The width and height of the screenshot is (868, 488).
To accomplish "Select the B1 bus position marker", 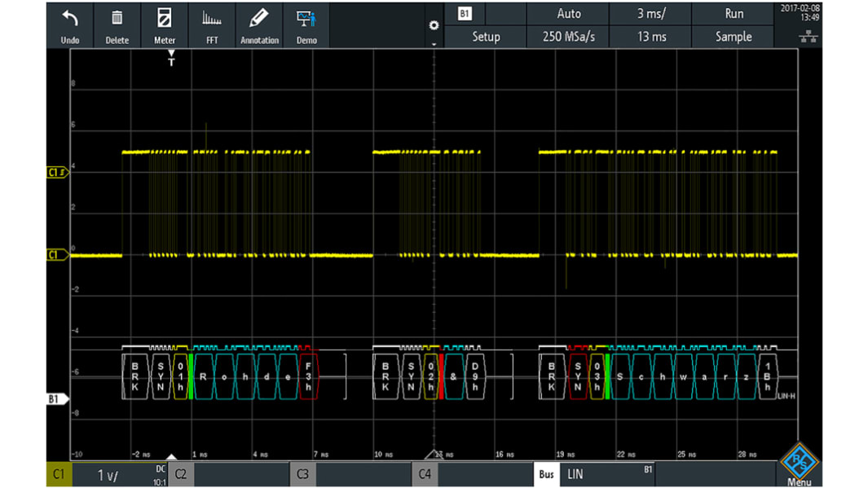I will pos(57,399).
